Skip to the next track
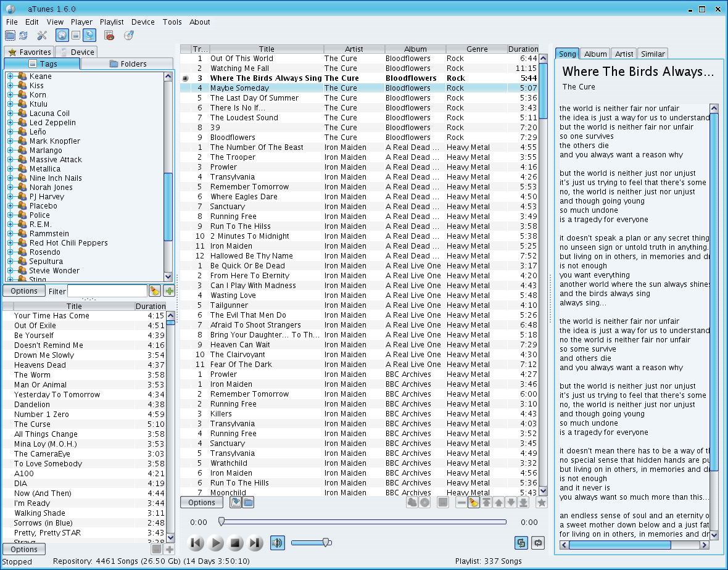Image resolution: width=728 pixels, height=570 pixels. click(255, 543)
